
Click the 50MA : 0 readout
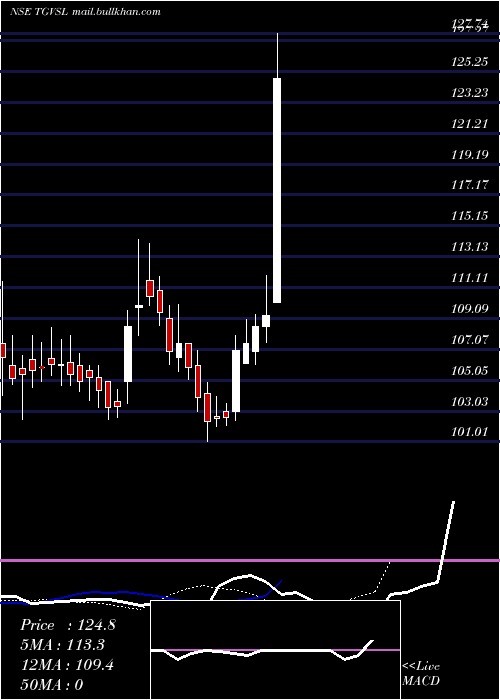click(x=52, y=685)
